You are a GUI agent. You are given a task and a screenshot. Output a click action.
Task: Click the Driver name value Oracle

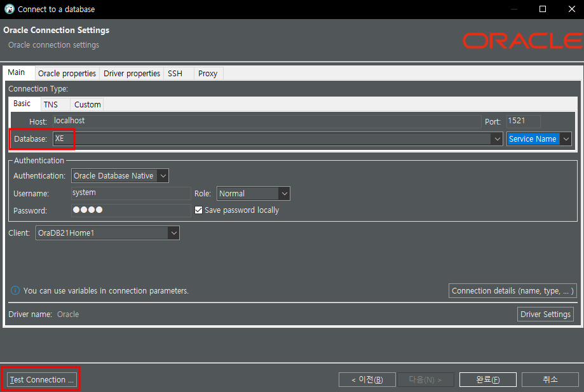[68, 314]
